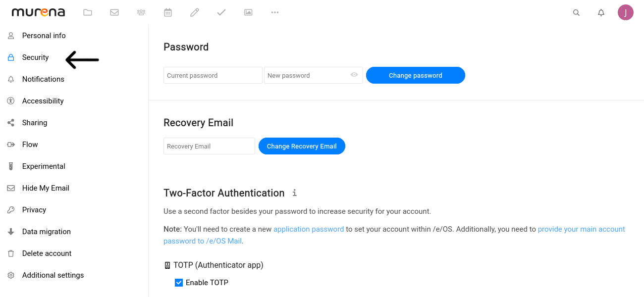Toggle visibility of the new password field

click(354, 75)
